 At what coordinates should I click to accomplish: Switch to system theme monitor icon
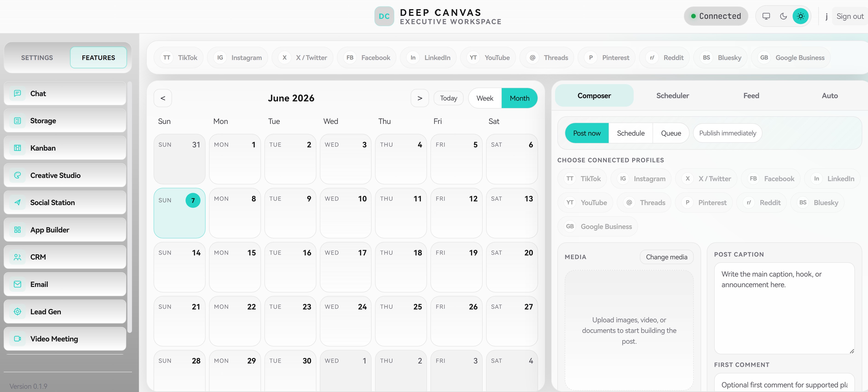click(x=766, y=16)
